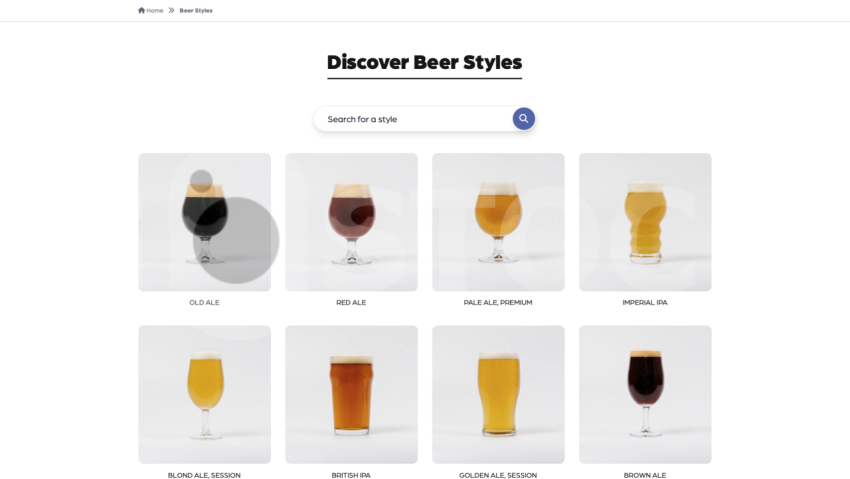Click the OLD ALE label
The width and height of the screenshot is (850, 479).
(x=204, y=302)
